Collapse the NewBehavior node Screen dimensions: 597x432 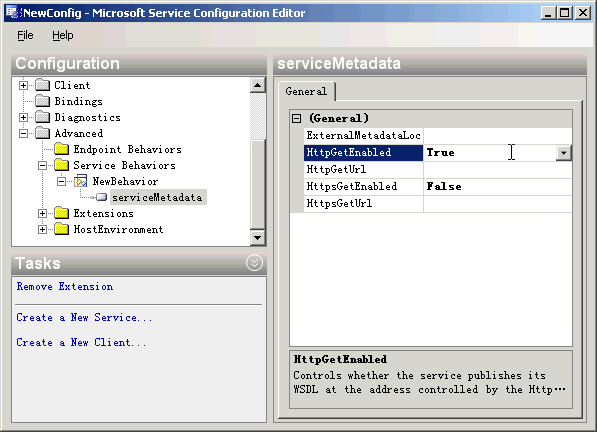tap(62, 182)
